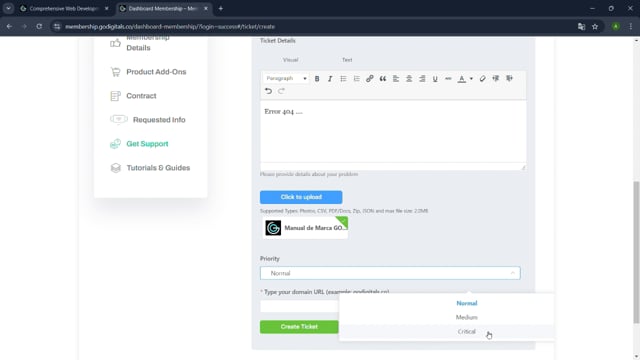
Task: Go back to the previous page
Action: [9, 27]
